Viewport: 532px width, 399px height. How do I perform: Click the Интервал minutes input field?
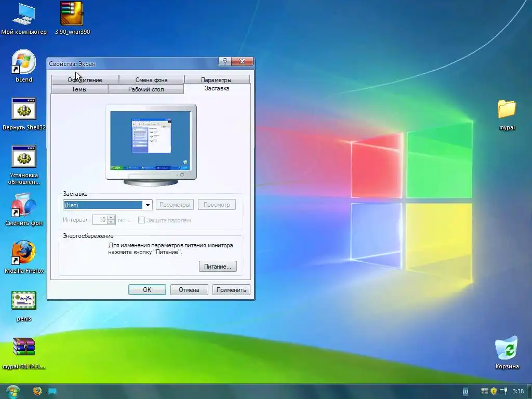100,220
